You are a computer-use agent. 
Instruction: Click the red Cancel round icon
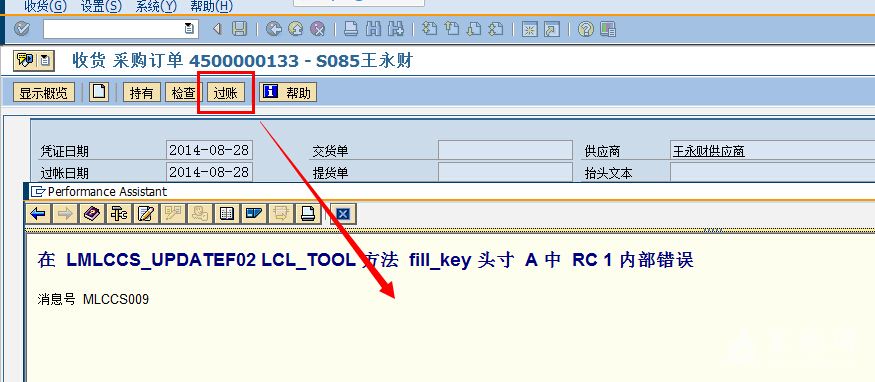coord(318,29)
